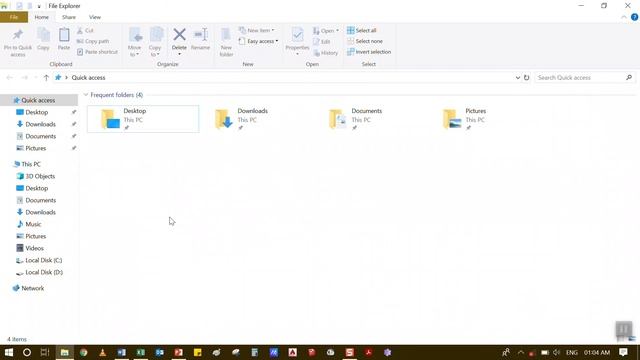Click the volume speaker tray icon

point(556,352)
